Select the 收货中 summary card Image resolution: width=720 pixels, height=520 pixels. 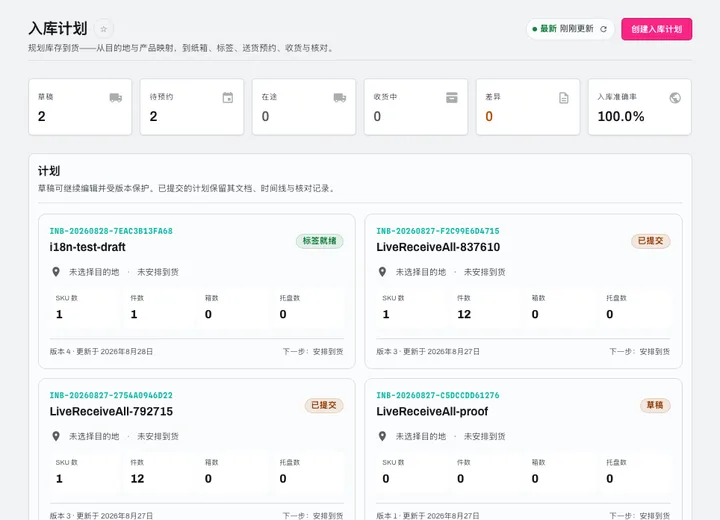[416, 107]
